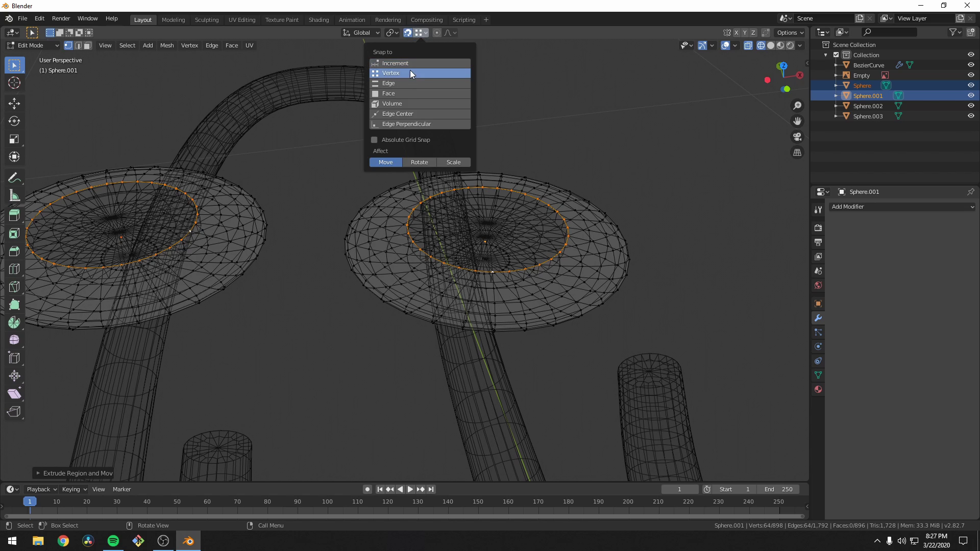Image resolution: width=980 pixels, height=551 pixels.
Task: Select the Transform tool
Action: coord(14,157)
